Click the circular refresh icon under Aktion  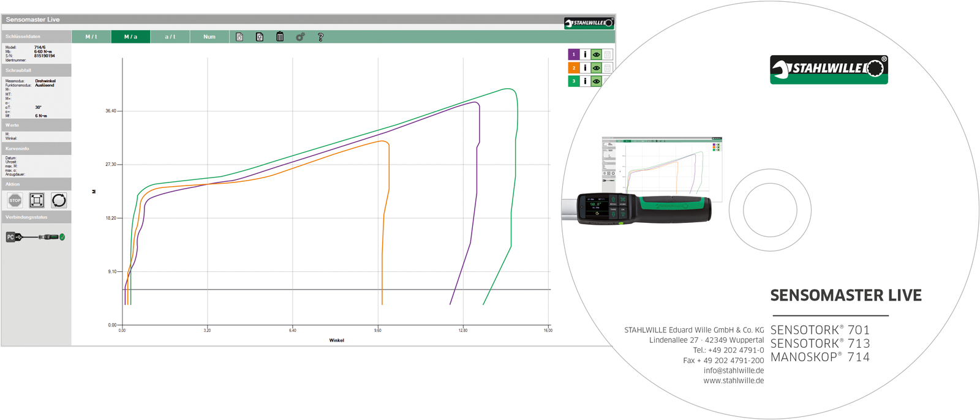(59, 200)
